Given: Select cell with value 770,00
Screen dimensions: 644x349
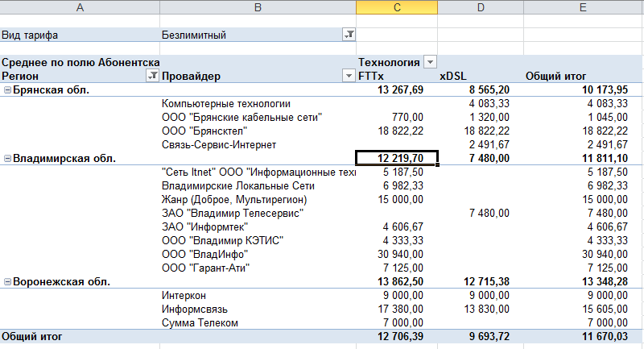Looking at the screenshot, I should [x=397, y=117].
